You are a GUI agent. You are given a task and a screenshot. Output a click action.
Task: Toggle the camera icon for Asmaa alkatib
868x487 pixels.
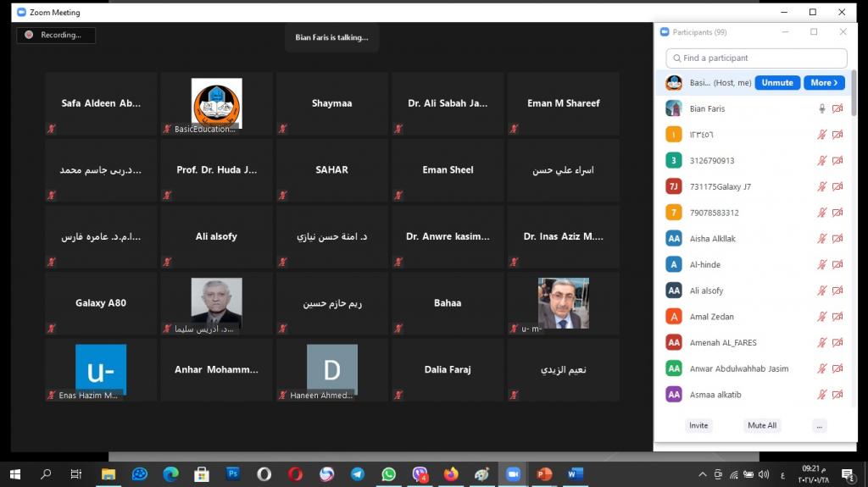click(x=837, y=395)
